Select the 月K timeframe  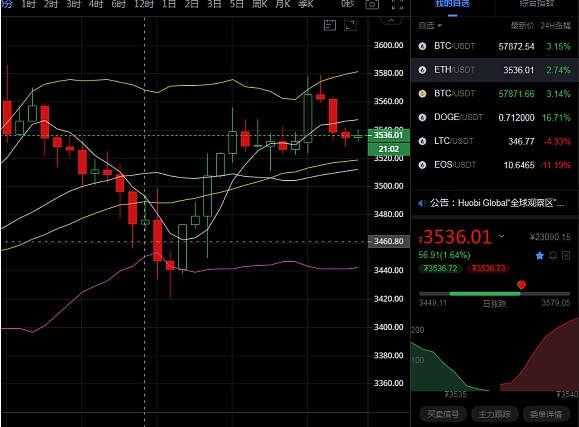pyautogui.click(x=283, y=4)
